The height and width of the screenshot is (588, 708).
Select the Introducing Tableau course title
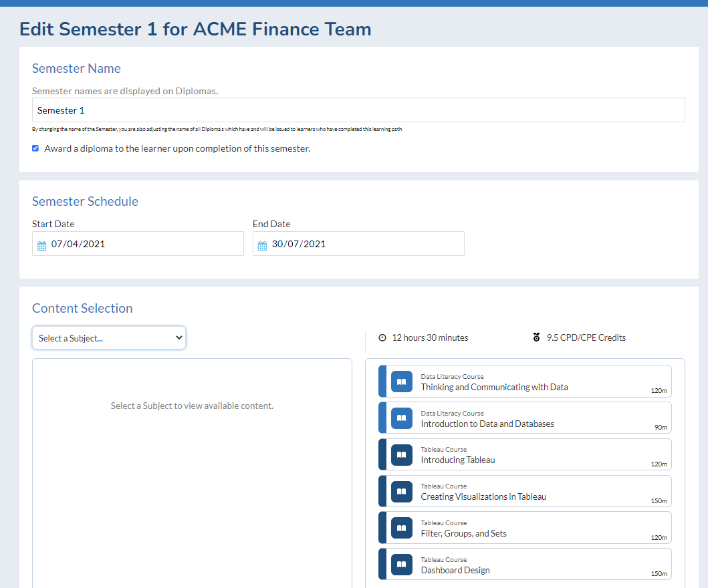[458, 460]
